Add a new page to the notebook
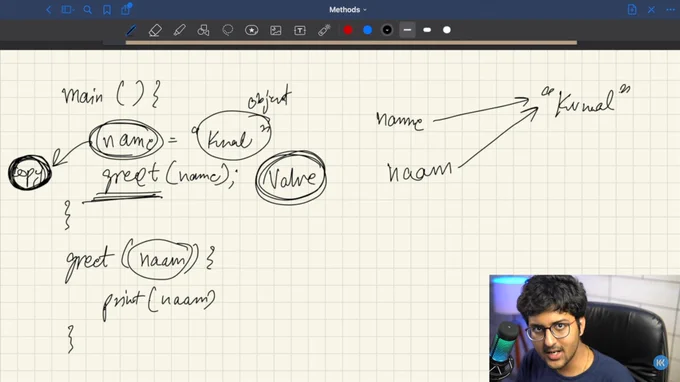The height and width of the screenshot is (382, 680). [x=632, y=10]
